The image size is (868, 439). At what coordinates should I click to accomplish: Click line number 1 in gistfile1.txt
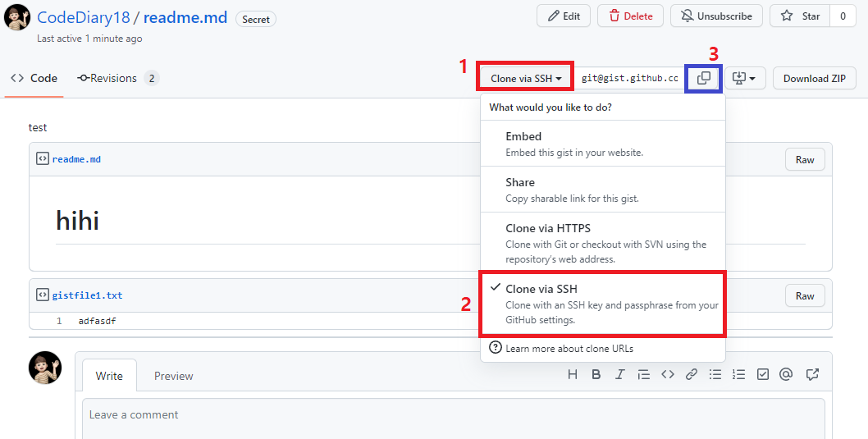59,321
